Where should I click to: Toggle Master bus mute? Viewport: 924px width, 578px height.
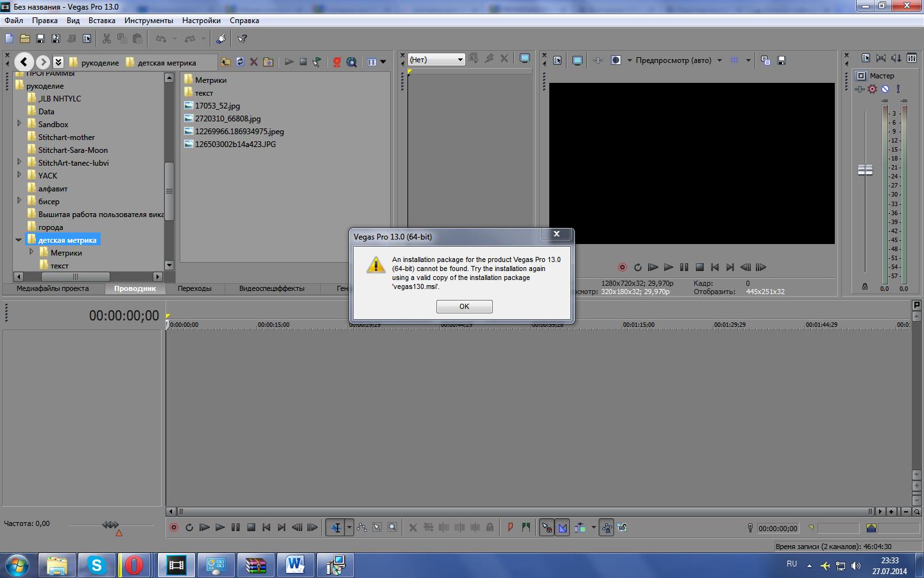click(885, 89)
